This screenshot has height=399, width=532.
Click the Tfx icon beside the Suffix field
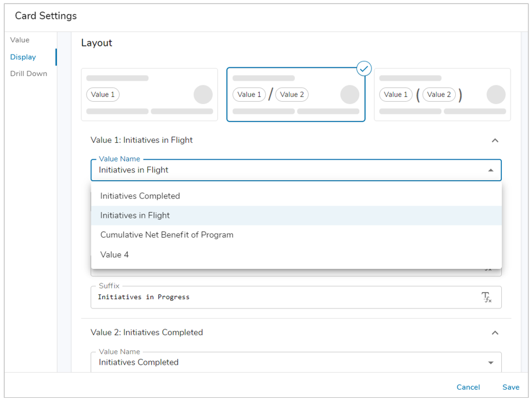pyautogui.click(x=487, y=297)
